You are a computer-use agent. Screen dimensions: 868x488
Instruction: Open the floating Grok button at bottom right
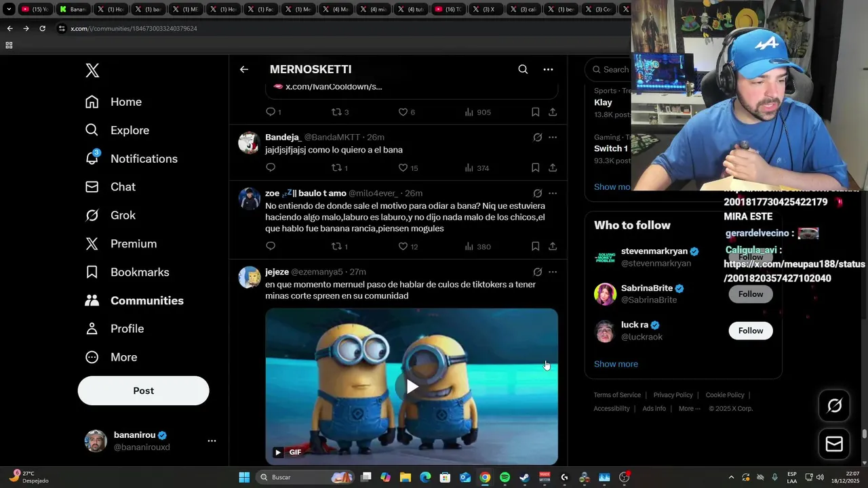[x=834, y=405]
